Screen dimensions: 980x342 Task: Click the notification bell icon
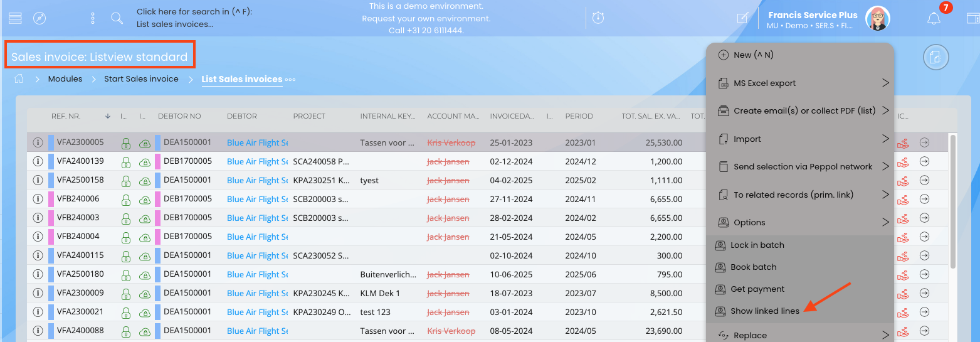(934, 19)
